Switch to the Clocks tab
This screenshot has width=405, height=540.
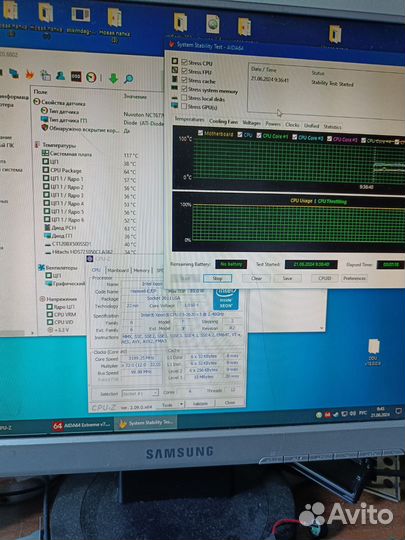292,125
